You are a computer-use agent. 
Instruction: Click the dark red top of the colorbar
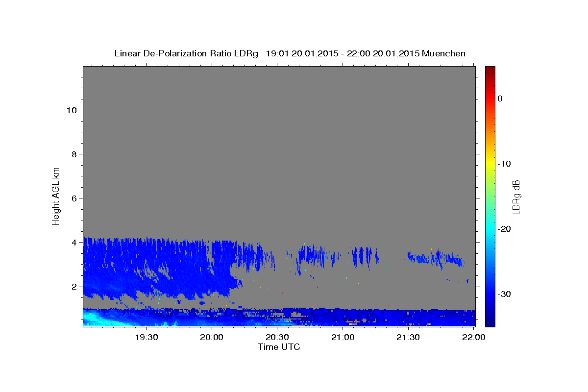(490, 70)
